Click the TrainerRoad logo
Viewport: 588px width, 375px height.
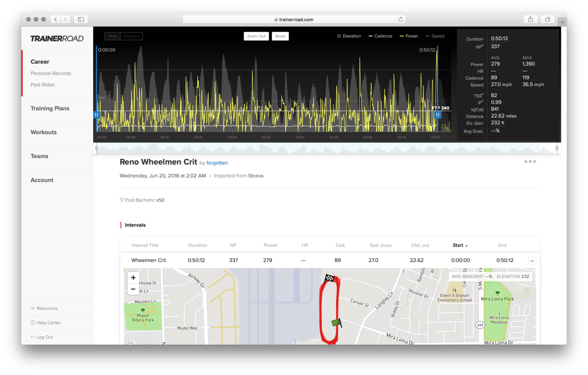57,39
